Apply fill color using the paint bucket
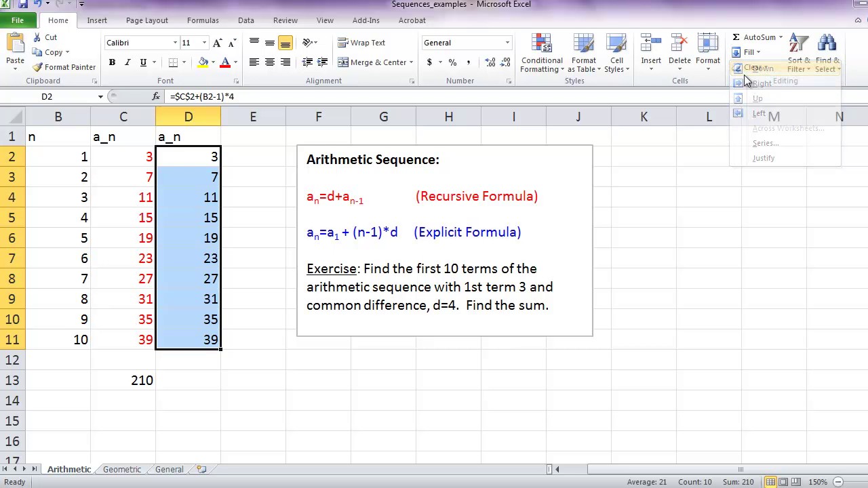 (x=203, y=62)
